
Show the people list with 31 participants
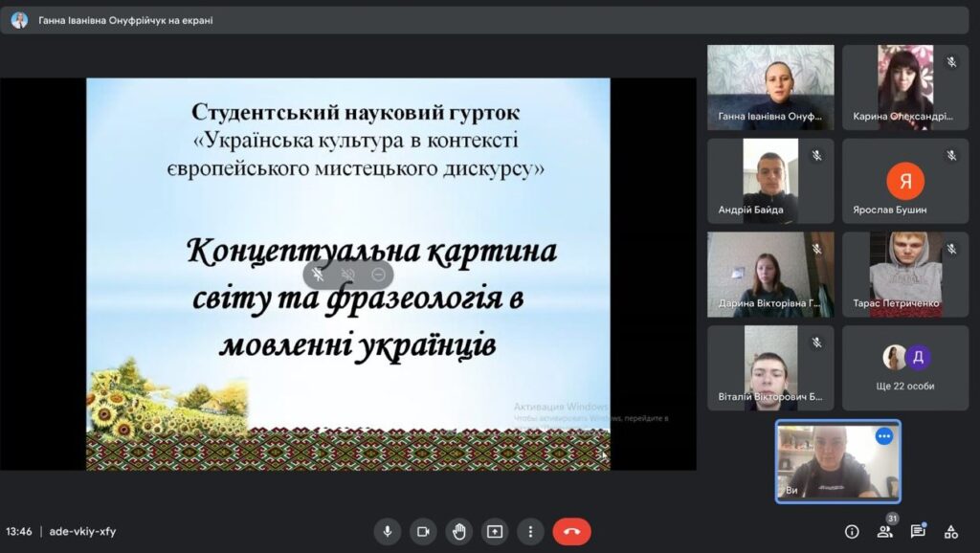[885, 532]
